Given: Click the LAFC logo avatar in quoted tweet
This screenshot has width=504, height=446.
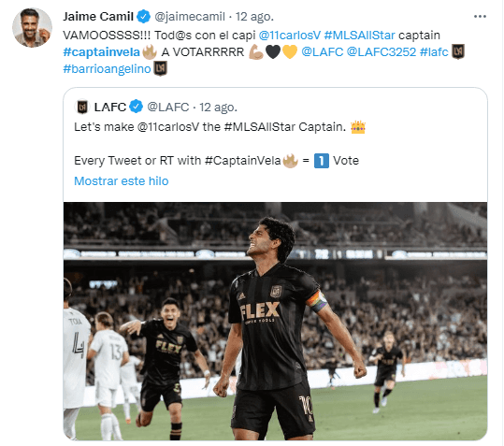Looking at the screenshot, I should tap(82, 107).
